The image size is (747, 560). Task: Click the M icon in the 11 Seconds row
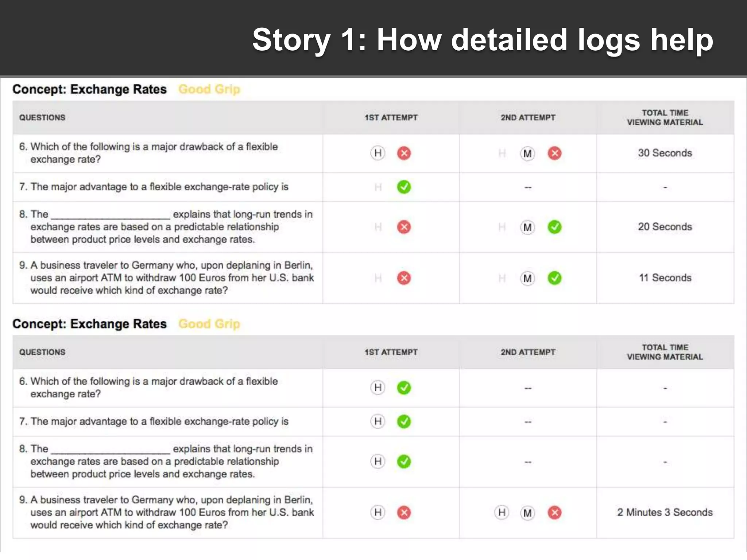tap(527, 278)
